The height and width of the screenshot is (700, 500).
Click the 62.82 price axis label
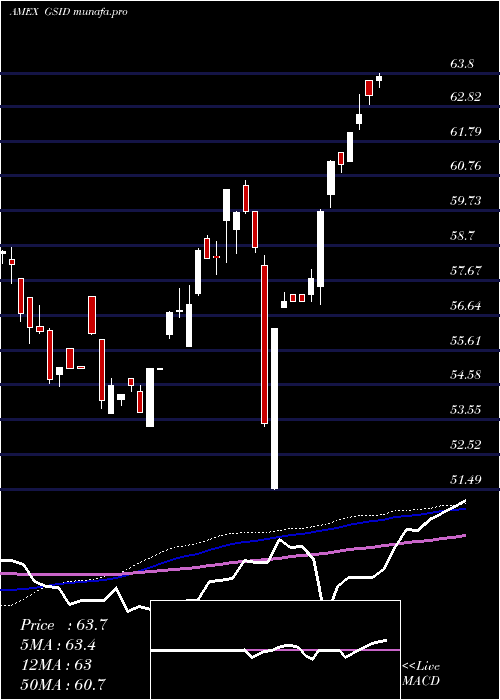[465, 97]
